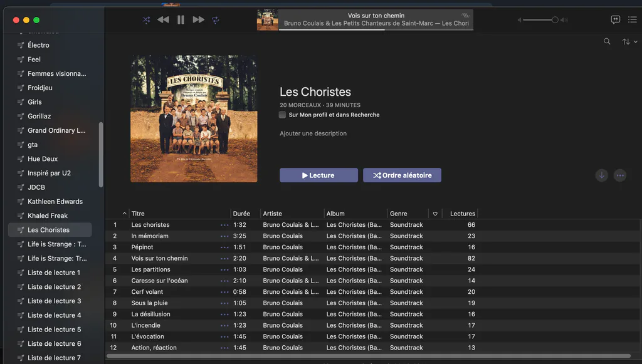The width and height of the screenshot is (642, 364).
Task: Click the Les Choristes album artwork
Action: click(x=194, y=118)
